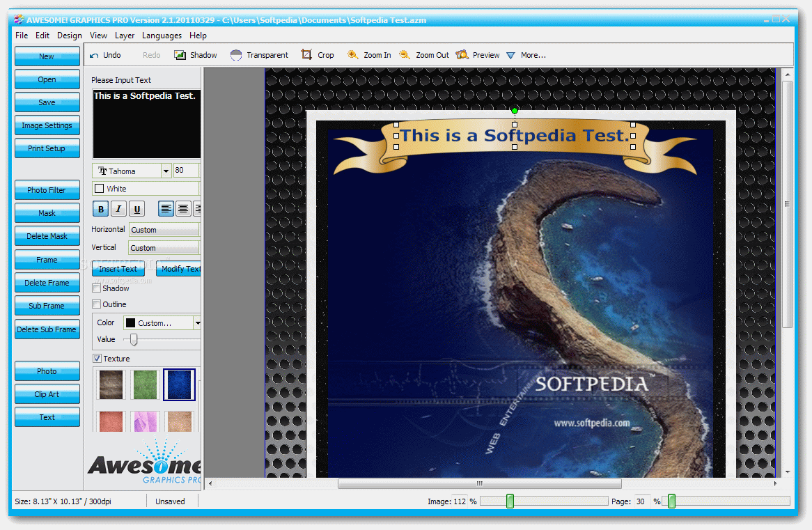Enable the Outline checkbox
812x530 pixels.
[96, 304]
